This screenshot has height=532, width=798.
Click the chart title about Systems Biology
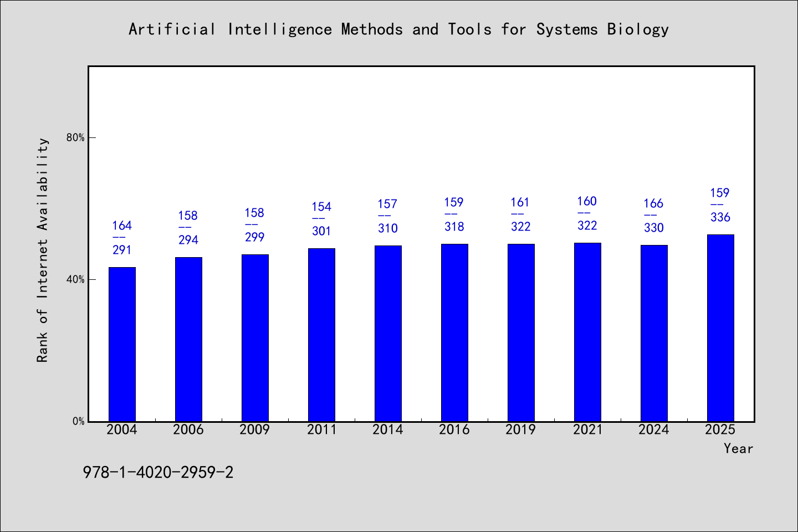point(398,29)
